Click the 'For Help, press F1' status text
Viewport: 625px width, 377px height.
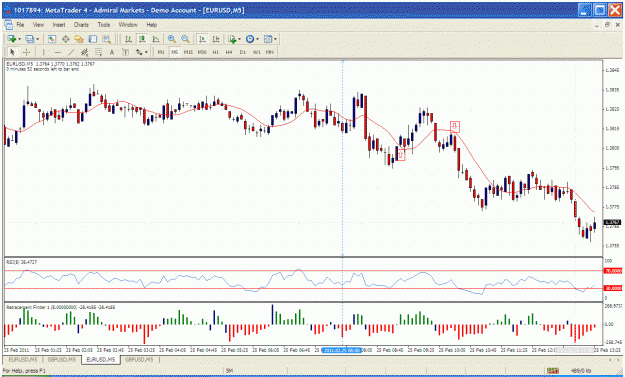[x=24, y=371]
